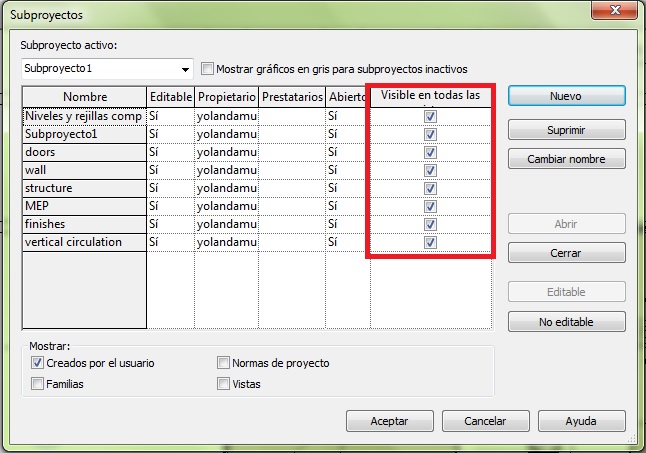Select the structure row in the table
The height and width of the screenshot is (453, 646).
(x=84, y=188)
